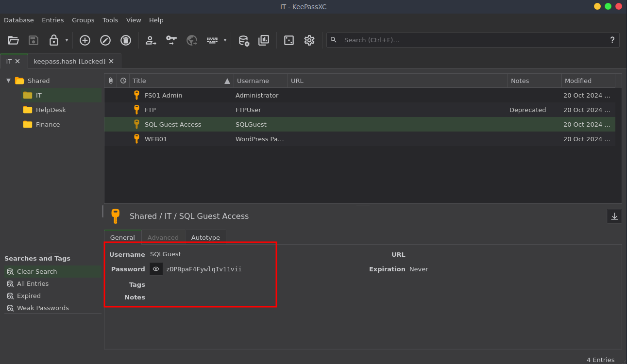Open the Tools menu
Viewport: 627px width, 364px height.
(x=110, y=20)
